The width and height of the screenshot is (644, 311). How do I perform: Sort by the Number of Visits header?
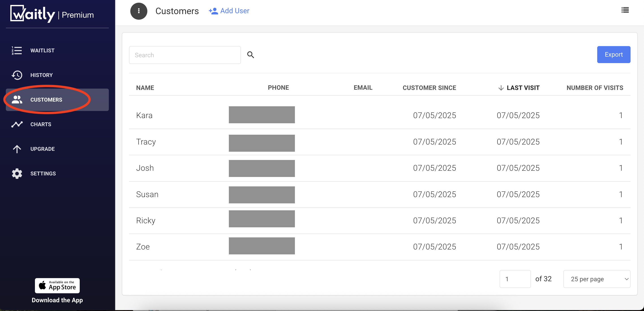click(x=595, y=88)
